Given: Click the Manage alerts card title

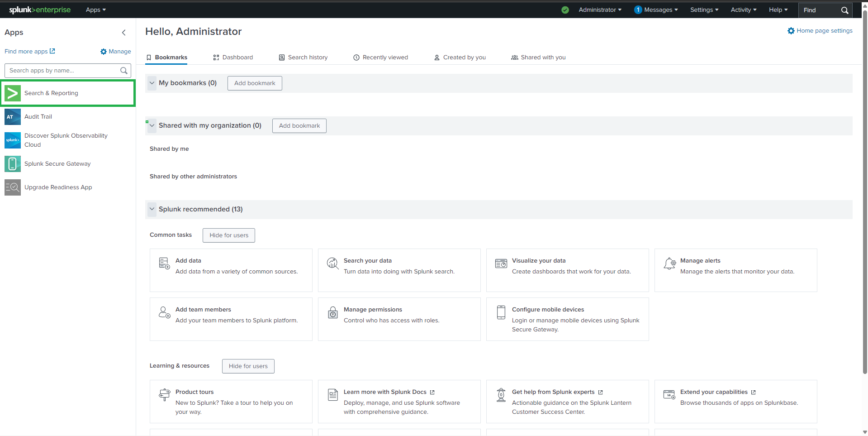Looking at the screenshot, I should [700, 261].
